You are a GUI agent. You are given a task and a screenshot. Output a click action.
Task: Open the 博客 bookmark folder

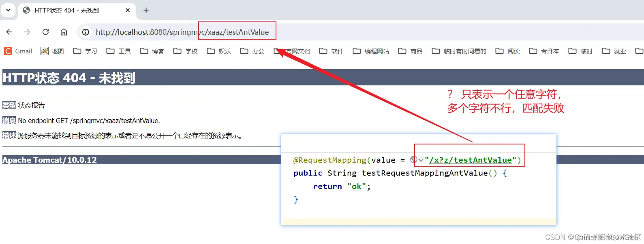click(x=152, y=51)
